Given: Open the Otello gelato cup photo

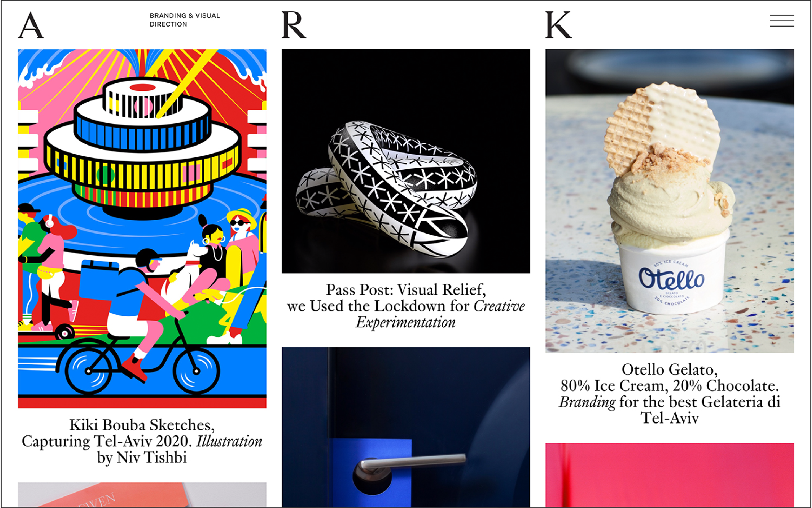Looking at the screenshot, I should [x=670, y=201].
